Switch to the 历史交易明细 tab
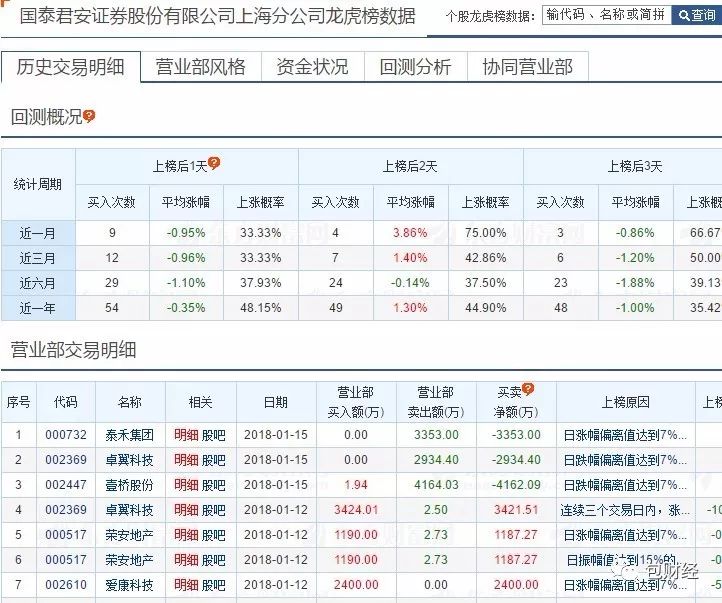 pyautogui.click(x=70, y=67)
